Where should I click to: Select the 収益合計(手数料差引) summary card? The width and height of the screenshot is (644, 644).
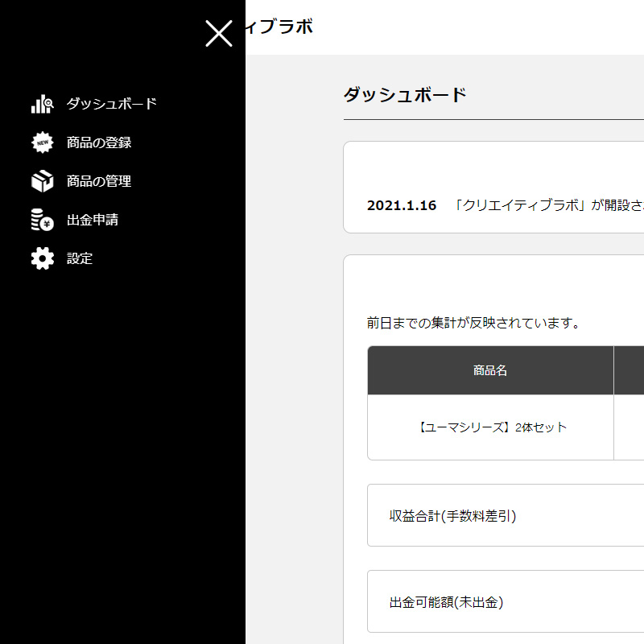pyautogui.click(x=456, y=515)
